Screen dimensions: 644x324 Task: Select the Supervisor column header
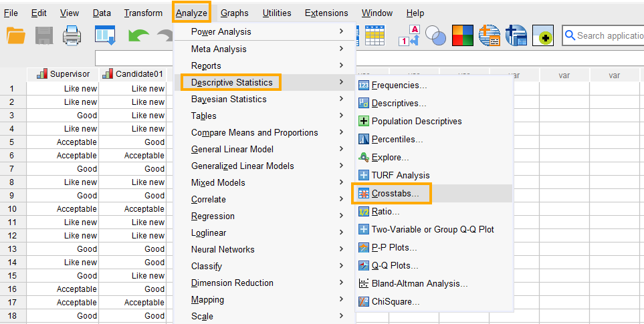click(63, 74)
